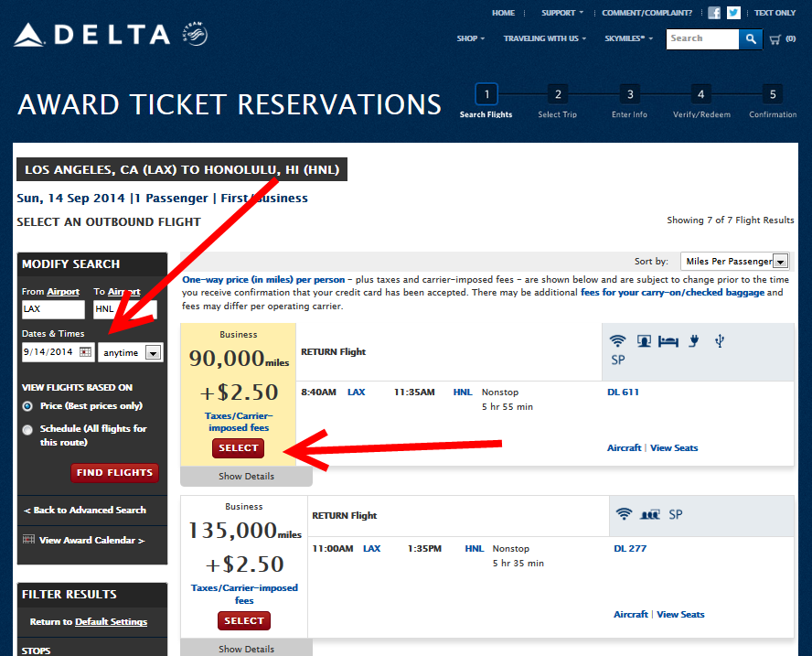This screenshot has width=812, height=656.
Task: Click the Twitter icon in header
Action: [x=733, y=13]
